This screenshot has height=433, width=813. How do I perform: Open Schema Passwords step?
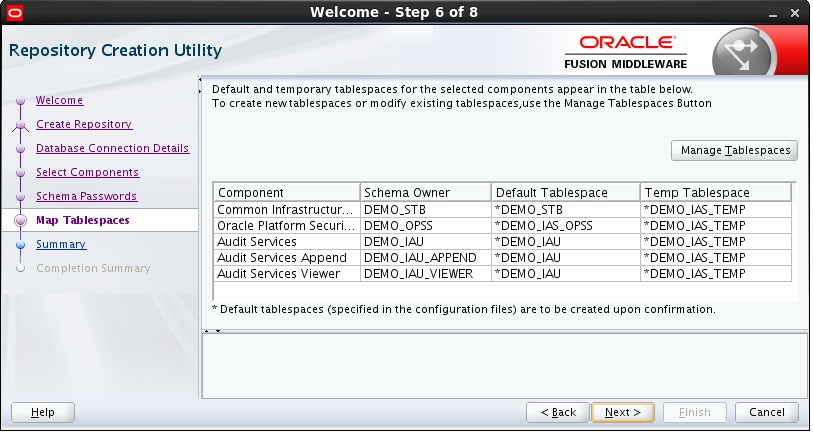(87, 196)
